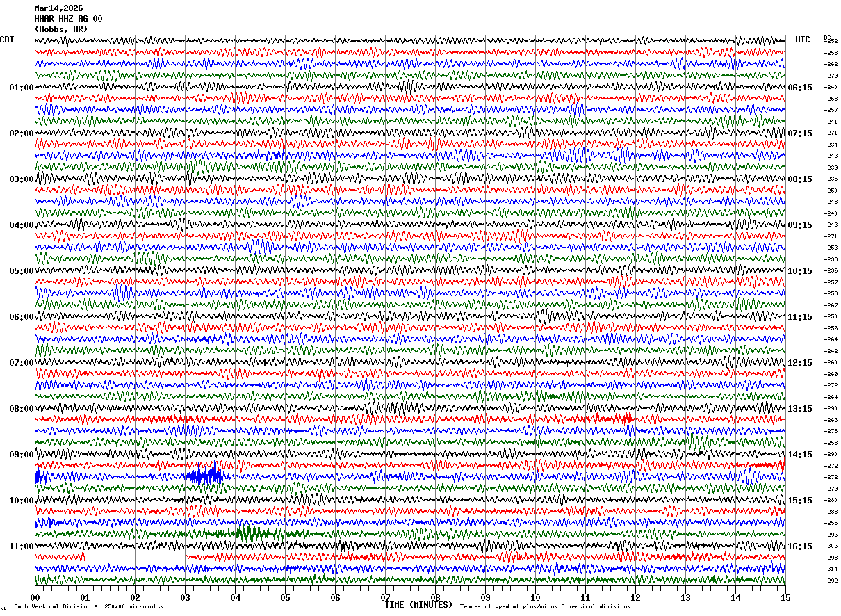Viewport: 841px width, 616px height.
Task: Click the UTC time label "10:15"
Action: 801,271
